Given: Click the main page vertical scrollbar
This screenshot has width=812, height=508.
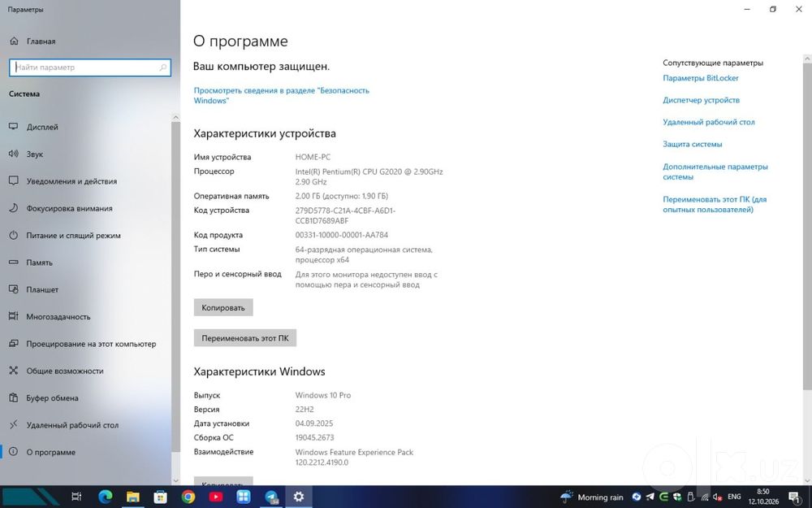Looking at the screenshot, I should click(x=807, y=225).
